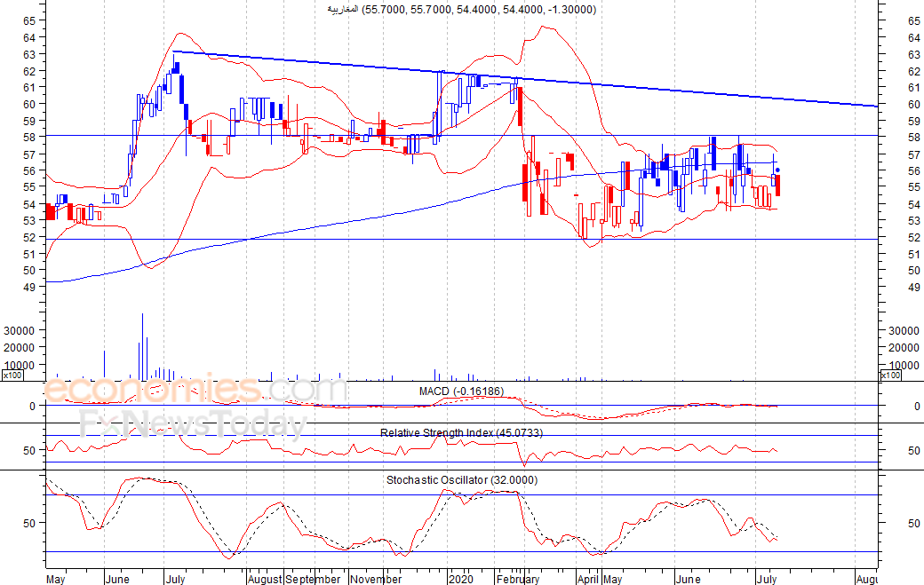
Task: Click the 49 label on the right price axis
Action: point(914,288)
